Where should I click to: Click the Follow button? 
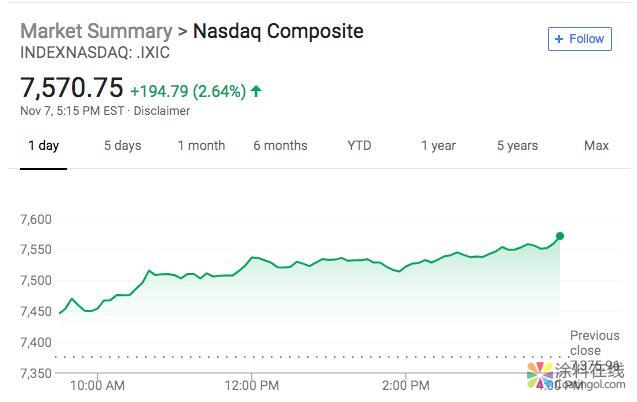[579, 39]
